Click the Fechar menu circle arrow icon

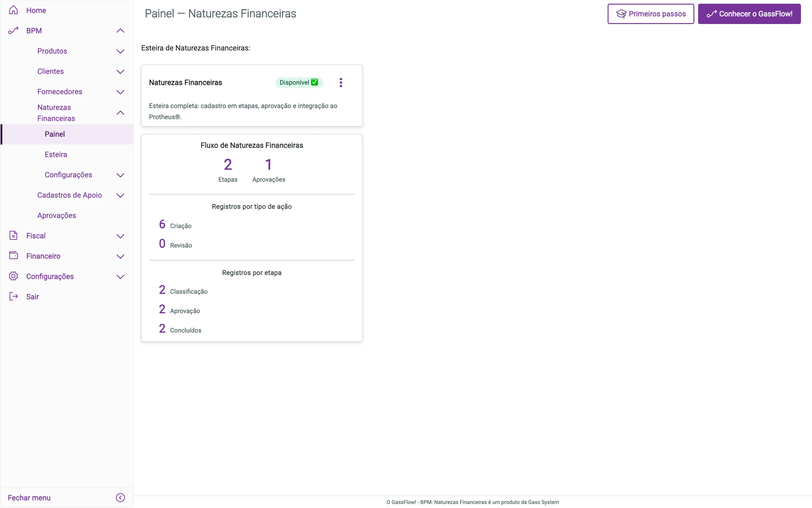point(121,498)
